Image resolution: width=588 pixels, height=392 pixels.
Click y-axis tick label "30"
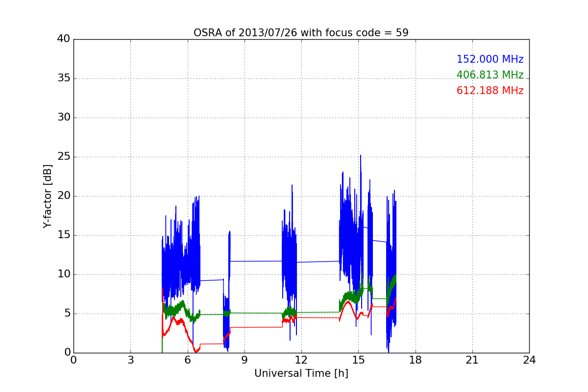click(64, 118)
